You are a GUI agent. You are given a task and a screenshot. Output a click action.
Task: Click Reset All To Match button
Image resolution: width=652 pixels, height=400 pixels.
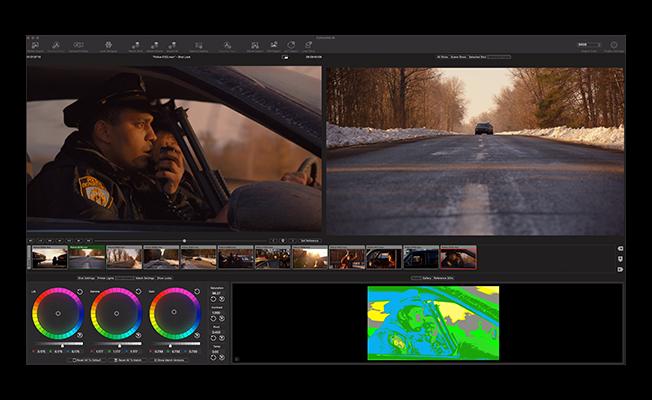click(128, 360)
